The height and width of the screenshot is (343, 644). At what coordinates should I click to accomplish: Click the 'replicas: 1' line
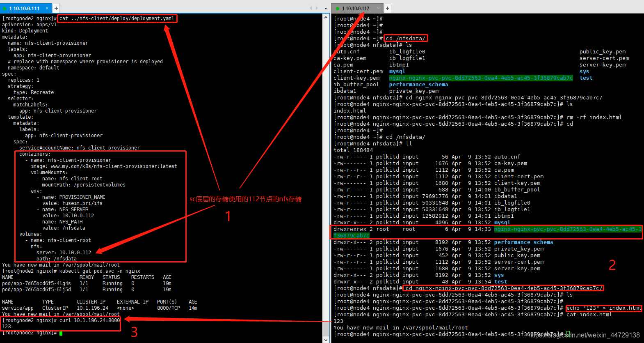(x=23, y=80)
